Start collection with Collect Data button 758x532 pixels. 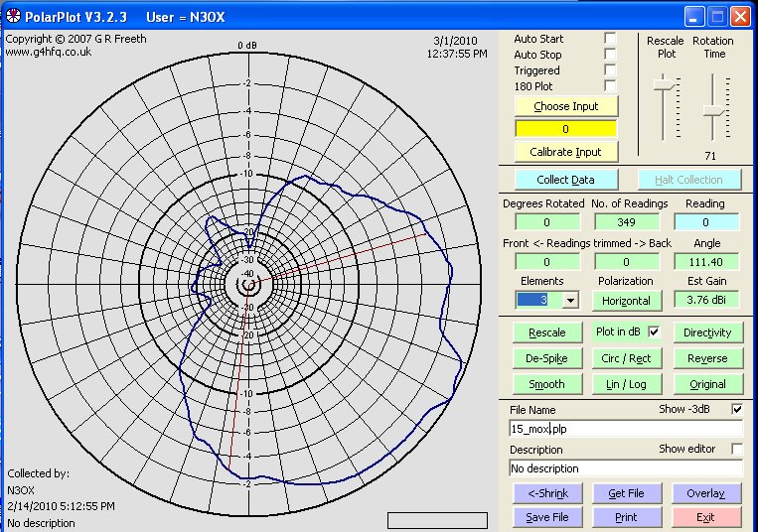coord(565,180)
